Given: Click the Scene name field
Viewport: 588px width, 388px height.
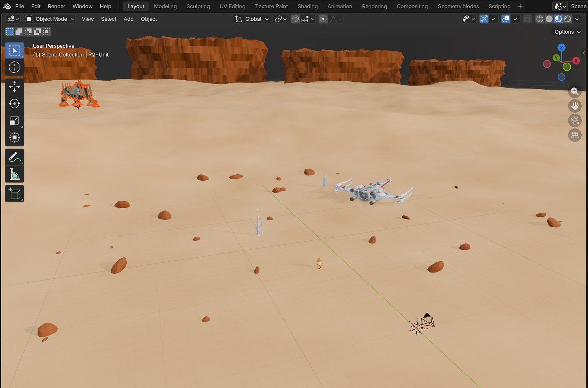Looking at the screenshot, I should point(578,6).
